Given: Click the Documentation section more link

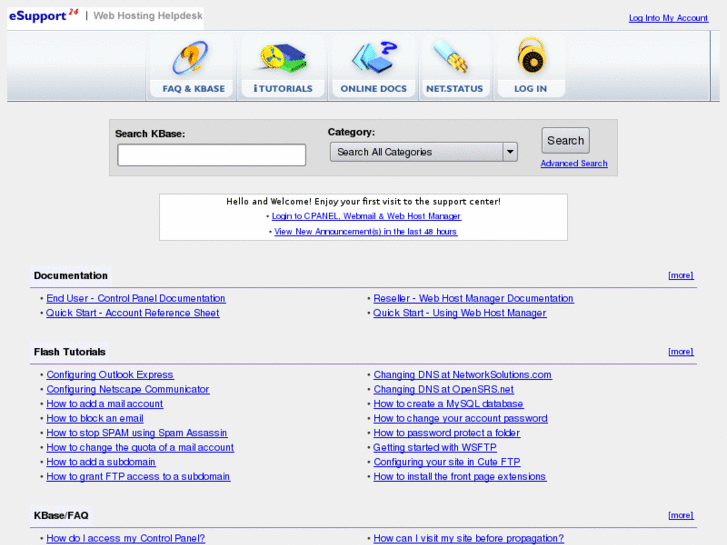Looking at the screenshot, I should point(681,276).
